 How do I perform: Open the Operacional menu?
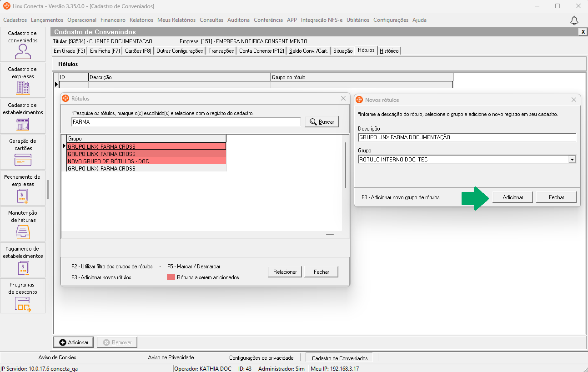(x=82, y=20)
